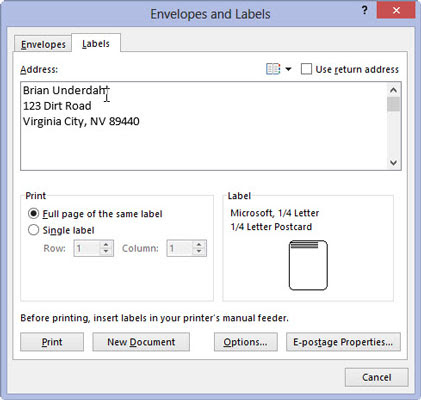Increase the Row spinner value
421x400 pixels.
(x=106, y=245)
